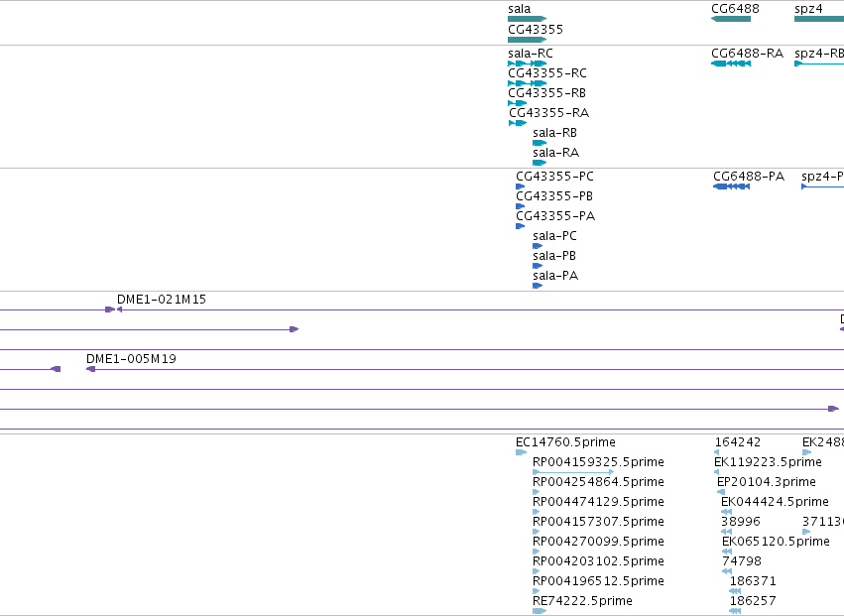844x616 pixels.
Task: Select transcript sala-RA
Action: click(540, 163)
